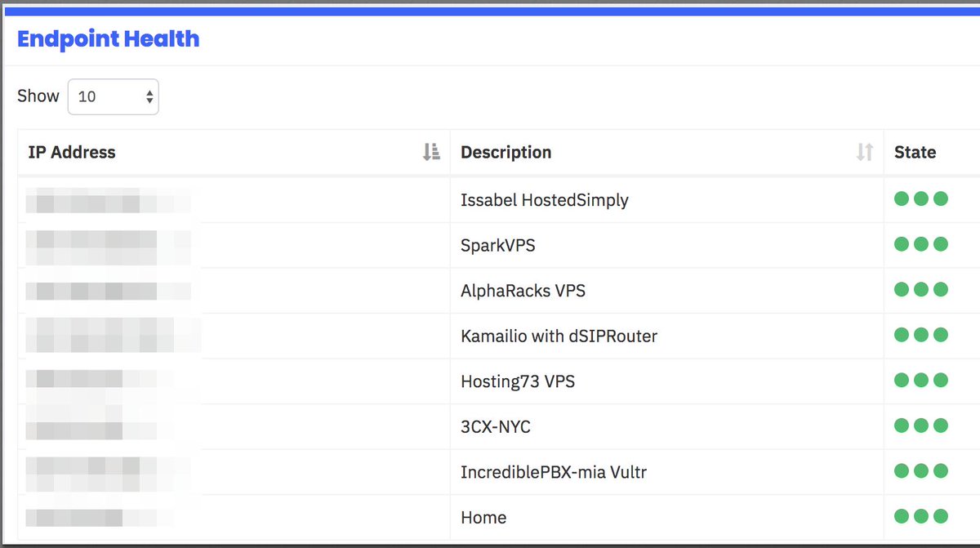Click state dots for SparkVPS row
The image size is (980, 548).
pos(921,244)
